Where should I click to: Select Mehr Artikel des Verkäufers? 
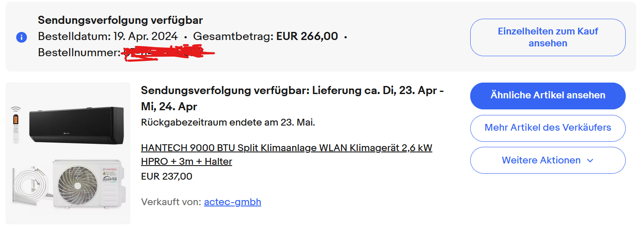click(x=548, y=128)
